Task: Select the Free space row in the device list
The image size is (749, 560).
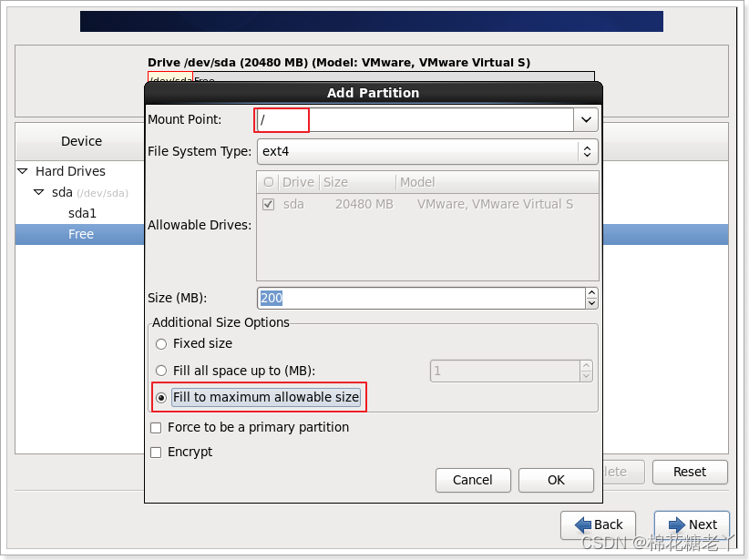Action: [x=80, y=234]
